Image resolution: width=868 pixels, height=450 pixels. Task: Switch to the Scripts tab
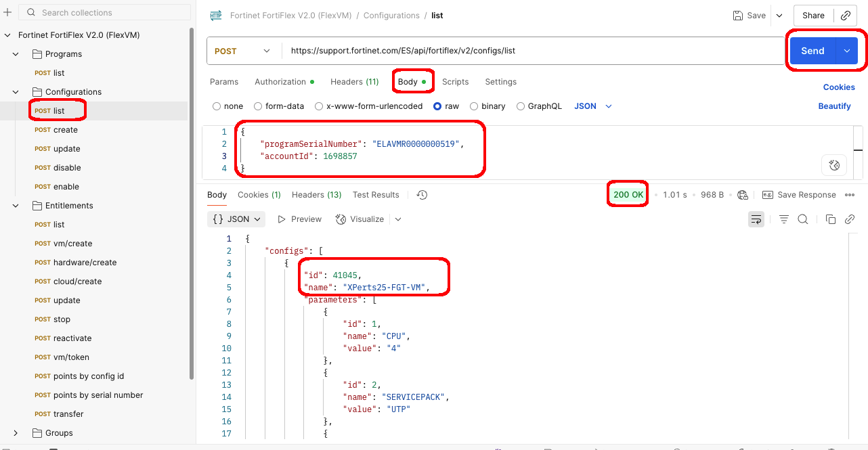[x=455, y=82]
